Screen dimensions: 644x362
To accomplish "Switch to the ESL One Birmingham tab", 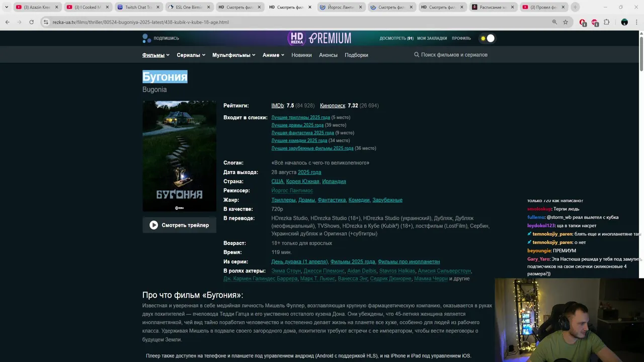I will (x=188, y=7).
